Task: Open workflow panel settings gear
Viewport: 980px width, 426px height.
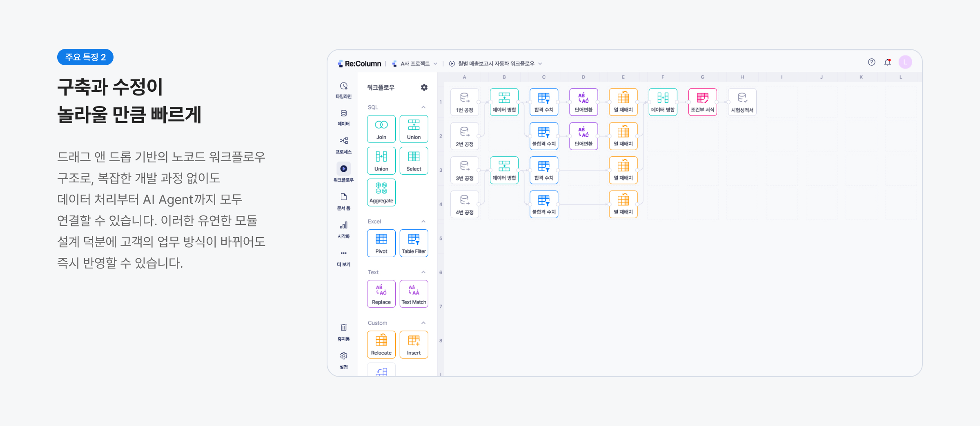Action: click(424, 87)
